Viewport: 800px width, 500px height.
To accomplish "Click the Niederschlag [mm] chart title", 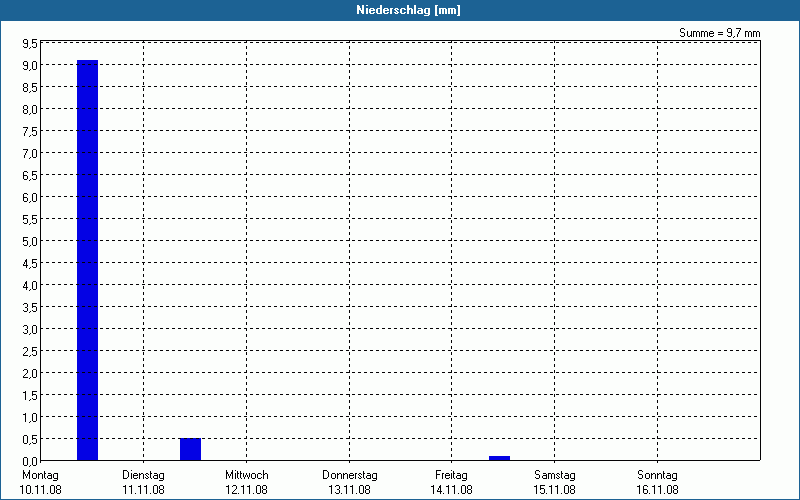I will click(408, 10).
